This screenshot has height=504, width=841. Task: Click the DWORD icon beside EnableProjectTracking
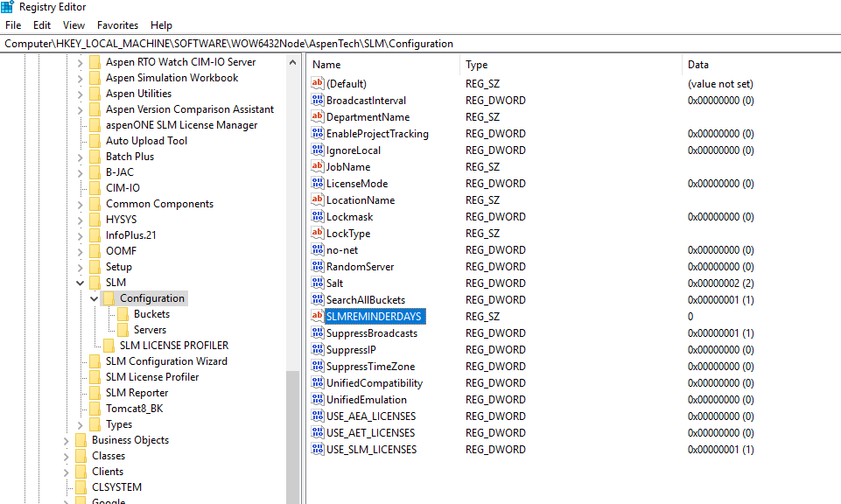[318, 133]
